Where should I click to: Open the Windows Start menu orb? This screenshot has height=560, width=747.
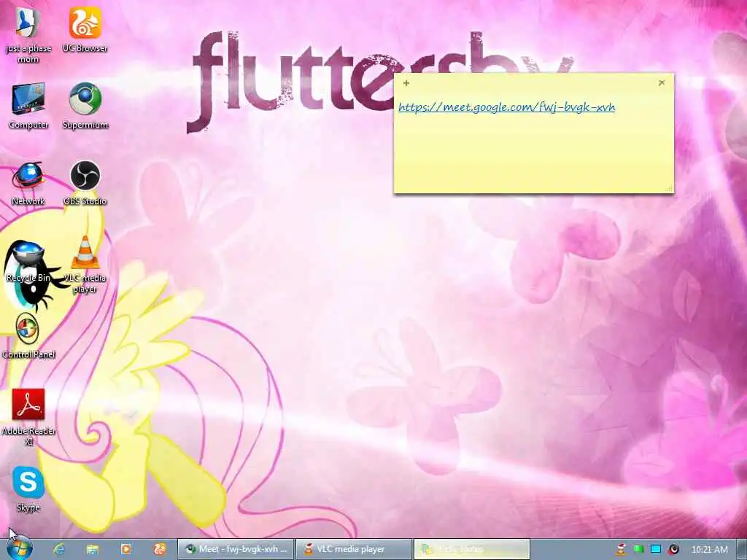pyautogui.click(x=20, y=548)
